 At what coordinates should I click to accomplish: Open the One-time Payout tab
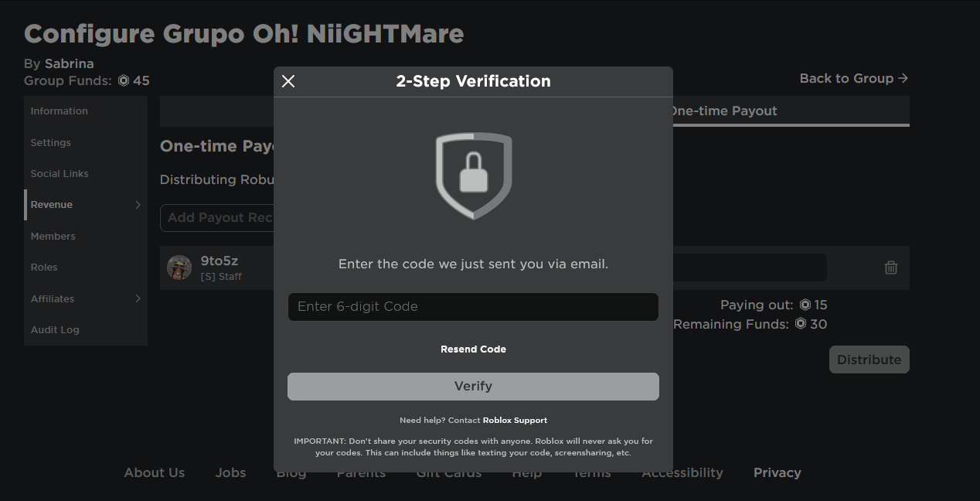click(724, 111)
